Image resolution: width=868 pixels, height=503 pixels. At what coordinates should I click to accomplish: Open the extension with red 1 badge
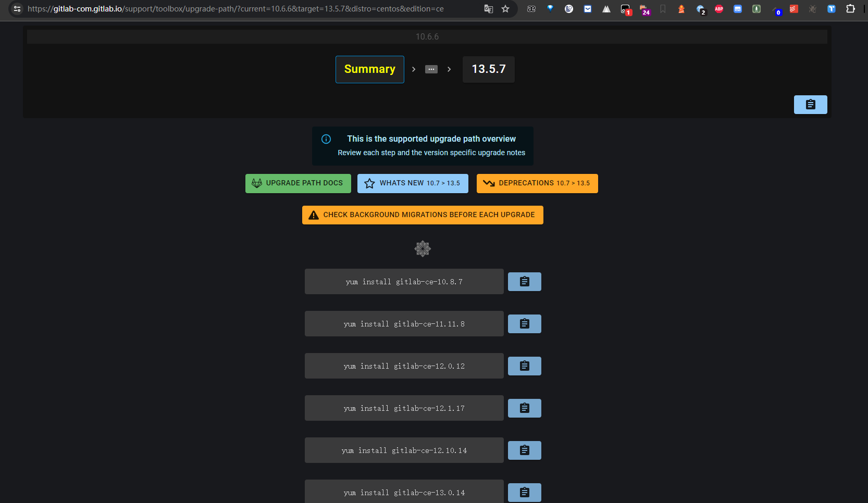[626, 9]
